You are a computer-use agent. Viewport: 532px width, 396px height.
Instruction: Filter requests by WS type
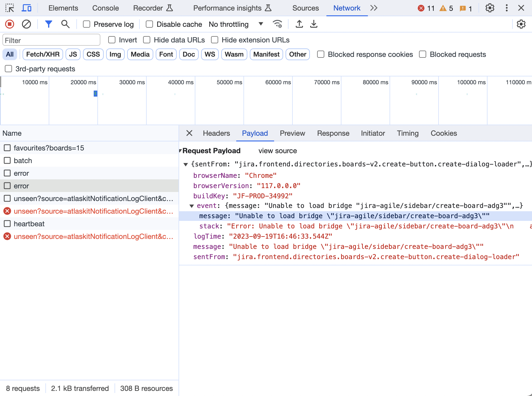210,54
